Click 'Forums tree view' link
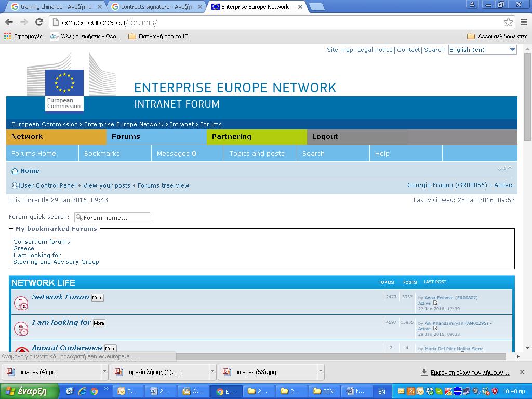Image resolution: width=532 pixels, height=399 pixels. pos(163,185)
